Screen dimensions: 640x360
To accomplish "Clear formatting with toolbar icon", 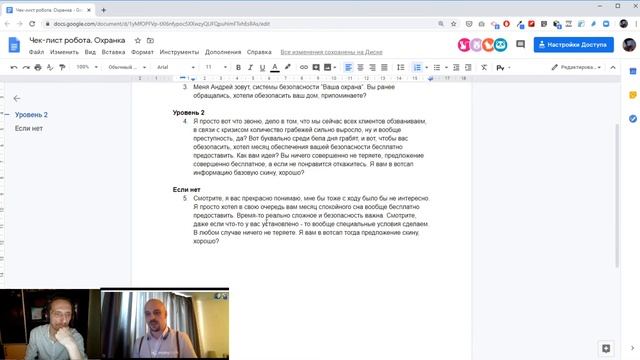I will 484,67.
